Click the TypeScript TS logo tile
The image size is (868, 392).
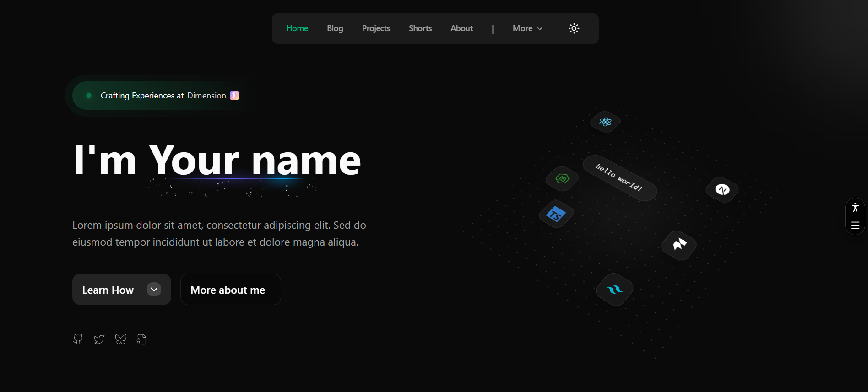pyautogui.click(x=556, y=214)
